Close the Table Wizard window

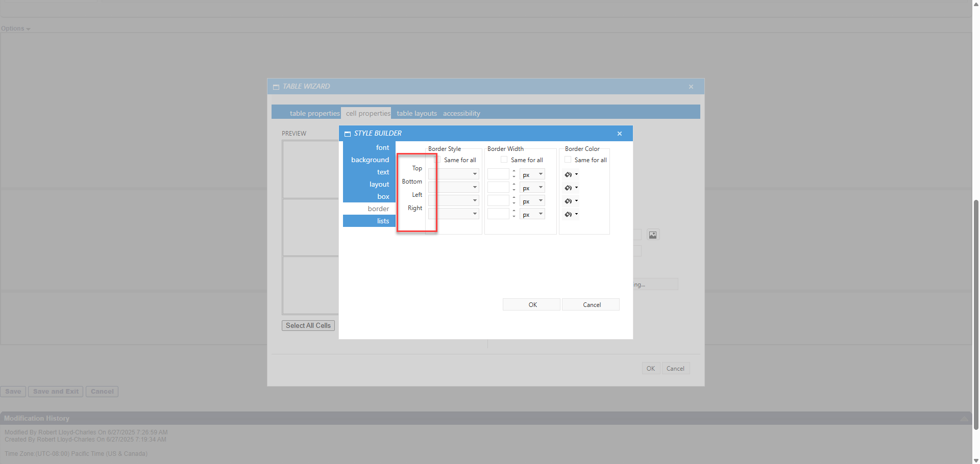691,87
